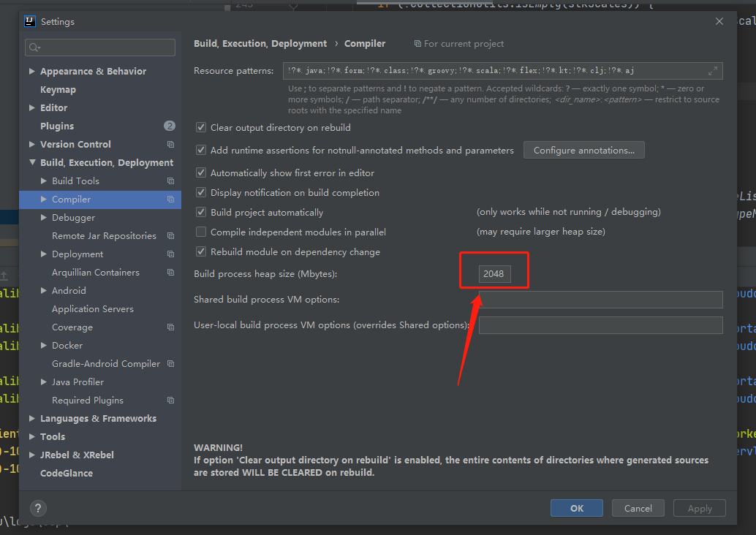Select Arquillian Containers settings
Screen dimensions: 756x535
[x=96, y=273]
